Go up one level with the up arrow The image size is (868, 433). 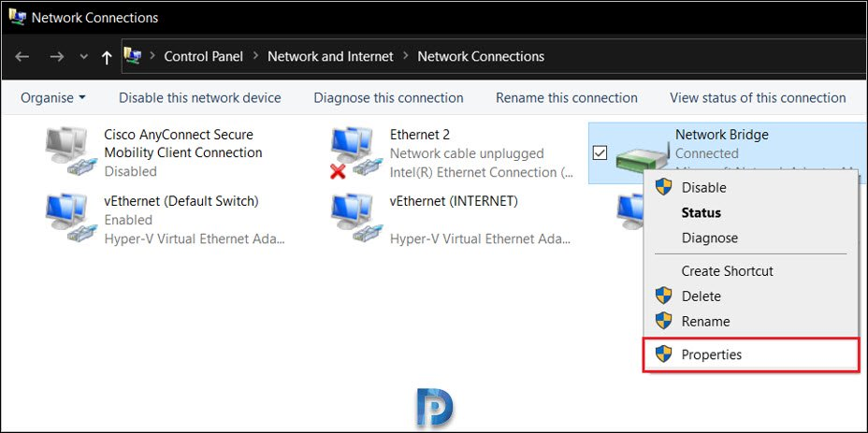(107, 57)
